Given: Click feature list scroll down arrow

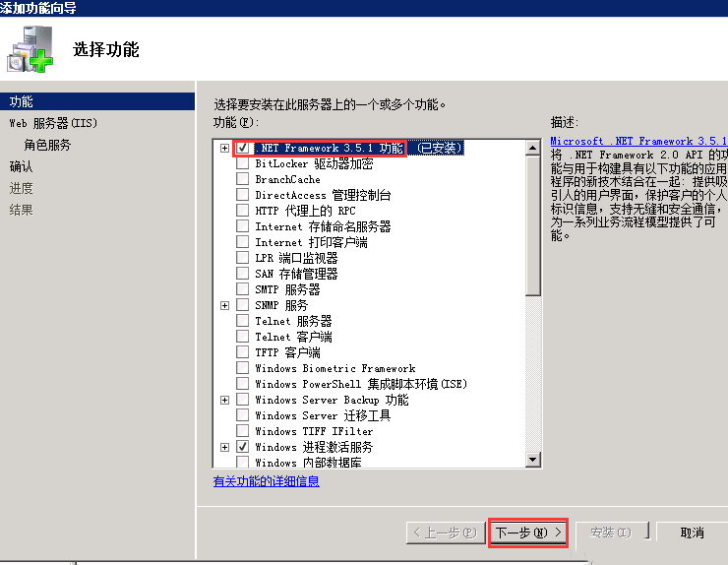Looking at the screenshot, I should click(x=532, y=460).
